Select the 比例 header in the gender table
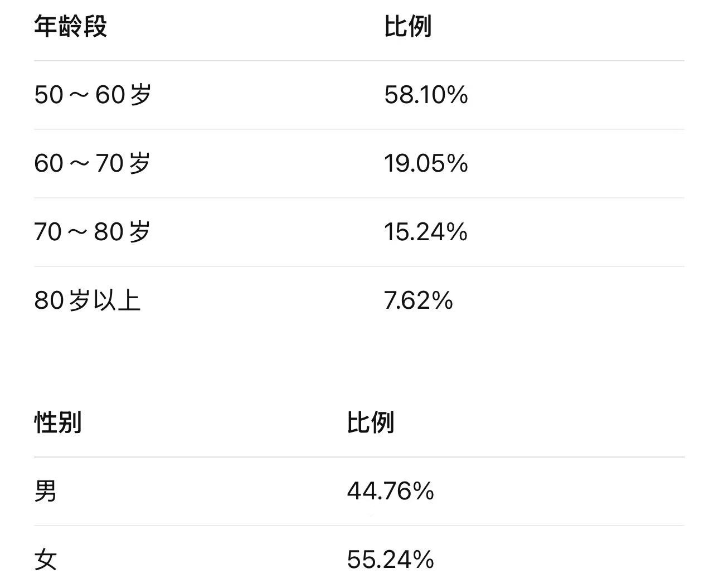The height and width of the screenshot is (588, 719). click(370, 422)
